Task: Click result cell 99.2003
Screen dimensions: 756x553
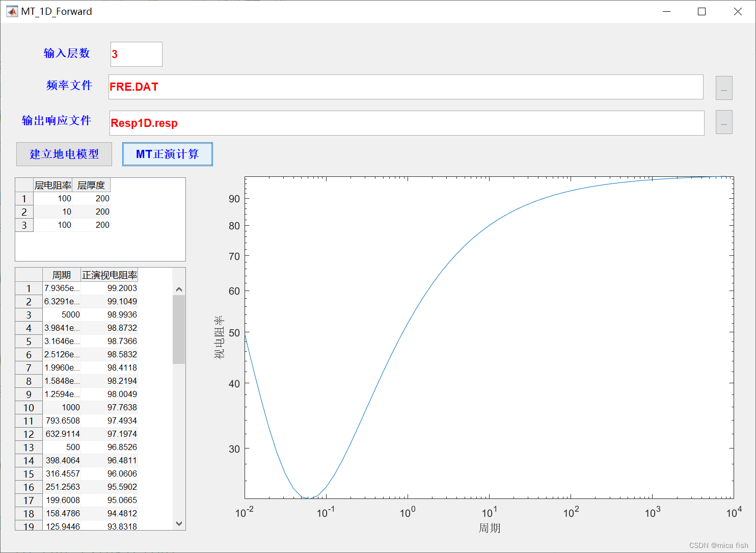Action: pyautogui.click(x=110, y=288)
